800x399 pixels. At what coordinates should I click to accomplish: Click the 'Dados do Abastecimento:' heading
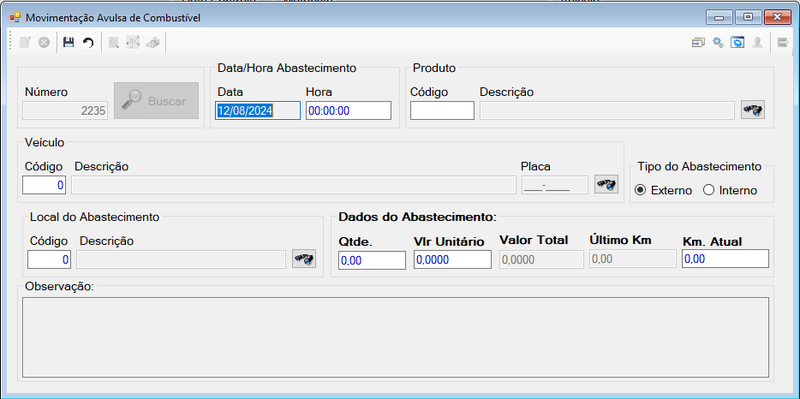[x=417, y=217]
